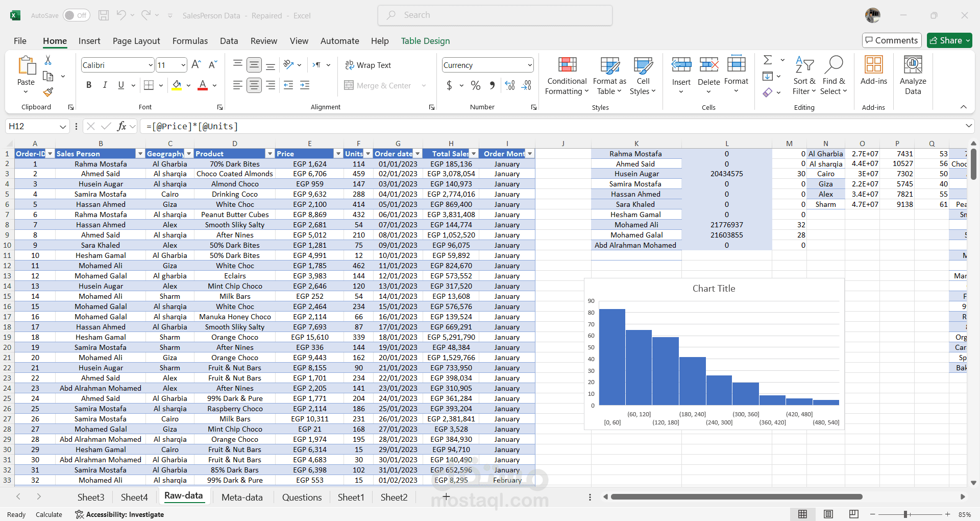Open the Table Design tab
This screenshot has width=980, height=521.
tap(425, 41)
